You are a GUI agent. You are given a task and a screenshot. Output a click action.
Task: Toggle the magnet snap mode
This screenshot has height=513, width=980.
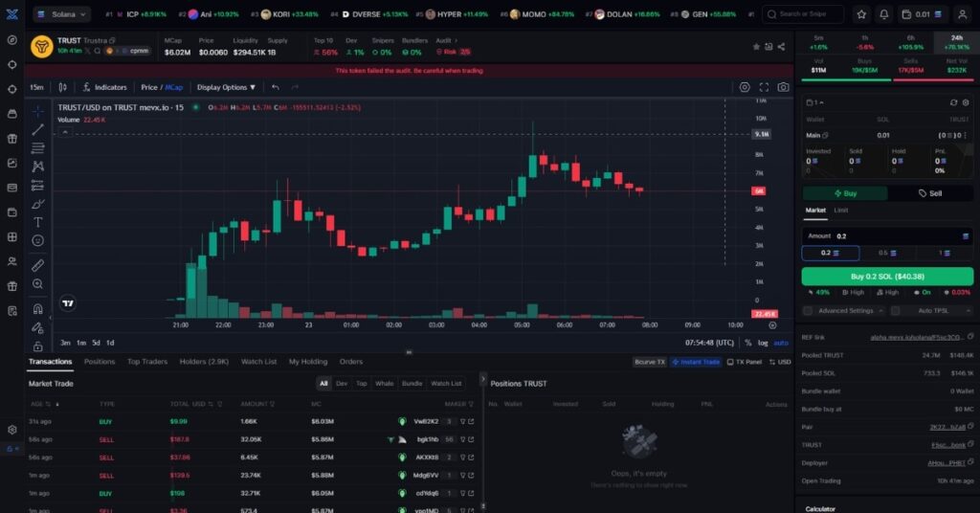point(37,309)
